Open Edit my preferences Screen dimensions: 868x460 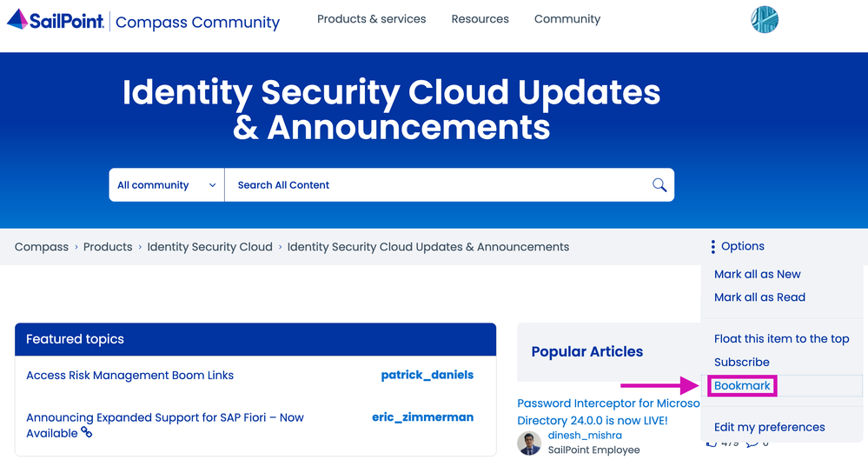point(769,427)
